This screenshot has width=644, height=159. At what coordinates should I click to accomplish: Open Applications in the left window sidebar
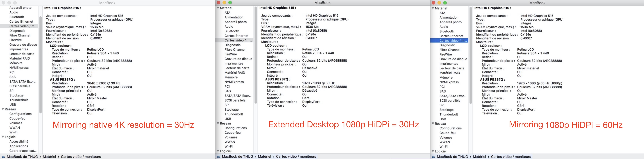[19, 146]
